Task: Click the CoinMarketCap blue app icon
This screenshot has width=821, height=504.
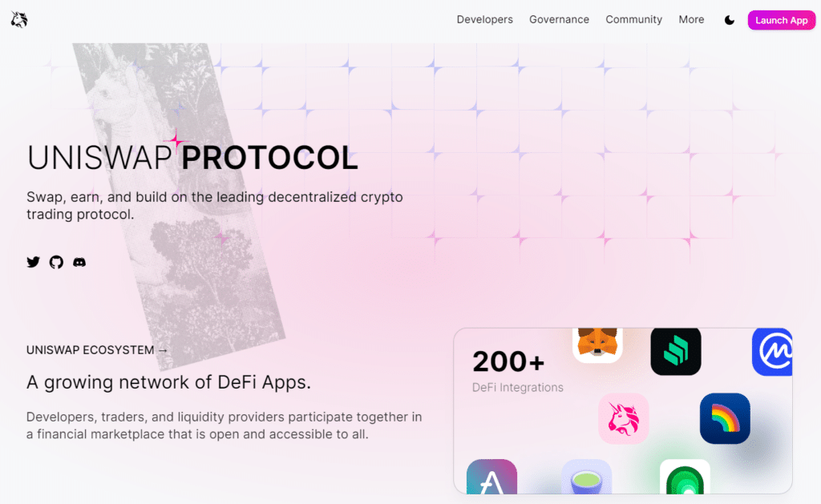Action: click(x=772, y=352)
